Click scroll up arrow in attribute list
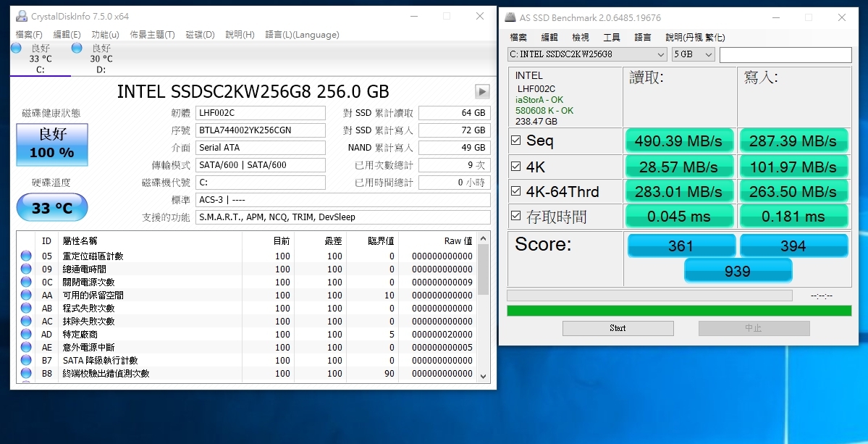The height and width of the screenshot is (444, 868). (484, 238)
